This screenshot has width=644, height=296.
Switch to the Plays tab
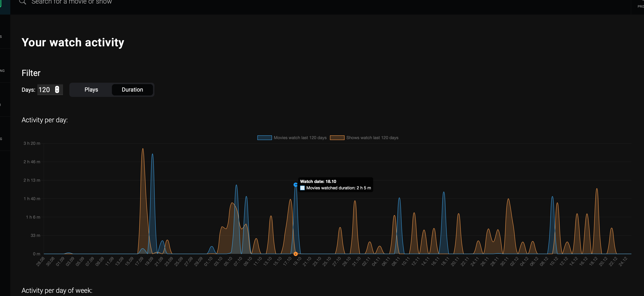[91, 90]
